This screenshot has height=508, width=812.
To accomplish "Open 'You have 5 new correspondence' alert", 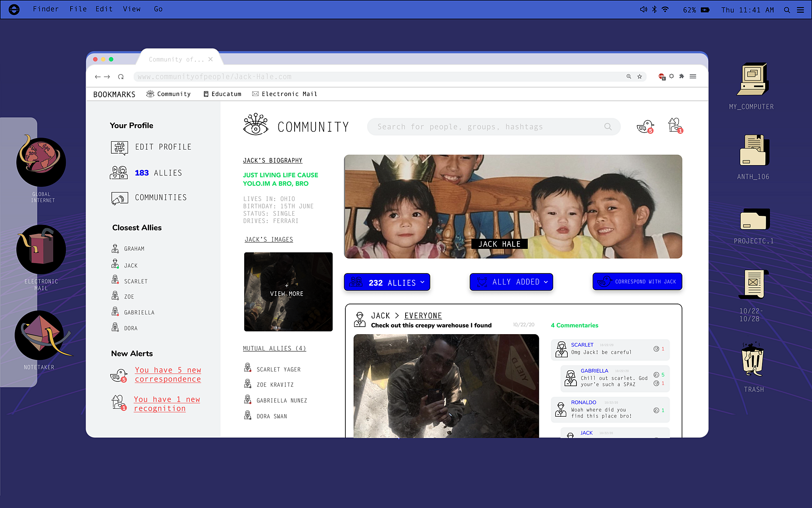I will [x=168, y=375].
